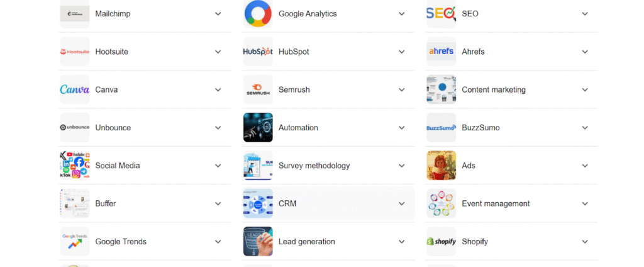The width and height of the screenshot is (644, 267).
Task: Click the Automation thumbnail image
Action: tap(258, 127)
